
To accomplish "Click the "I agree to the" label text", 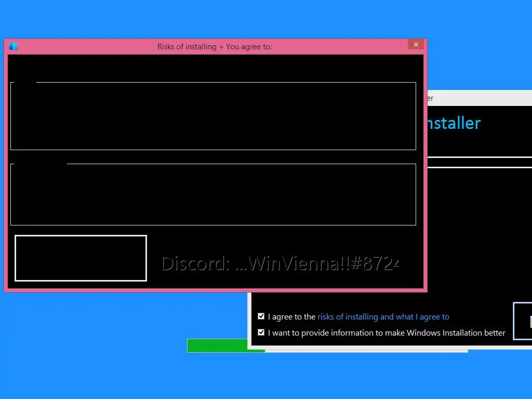I will pos(292,317).
